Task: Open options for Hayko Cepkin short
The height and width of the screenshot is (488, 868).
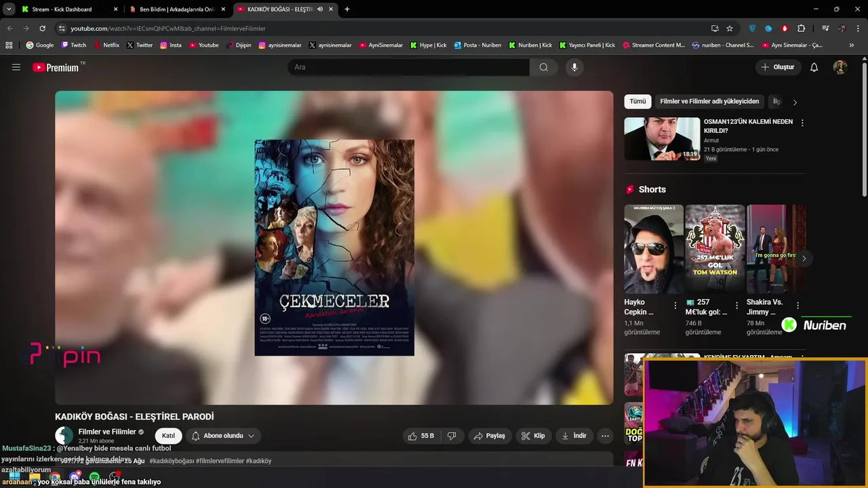Action: pos(675,306)
